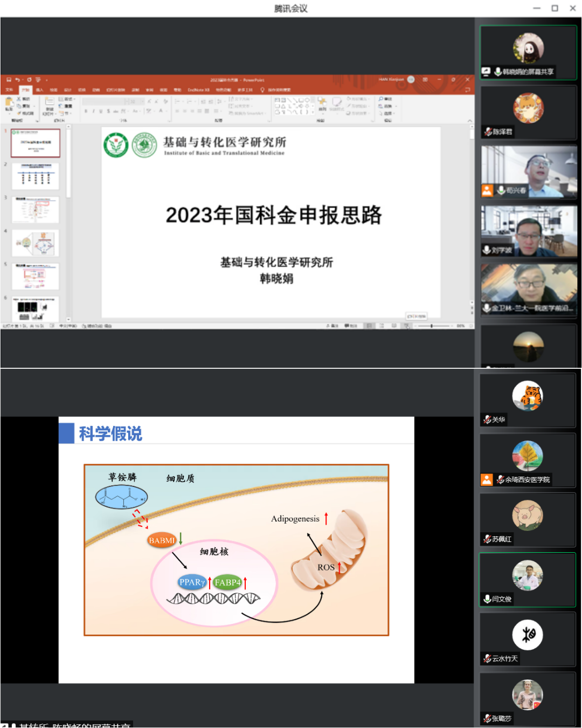Screen dimensions: 582x728
Task: Toggle italic formatting in the font group
Action: point(93,111)
